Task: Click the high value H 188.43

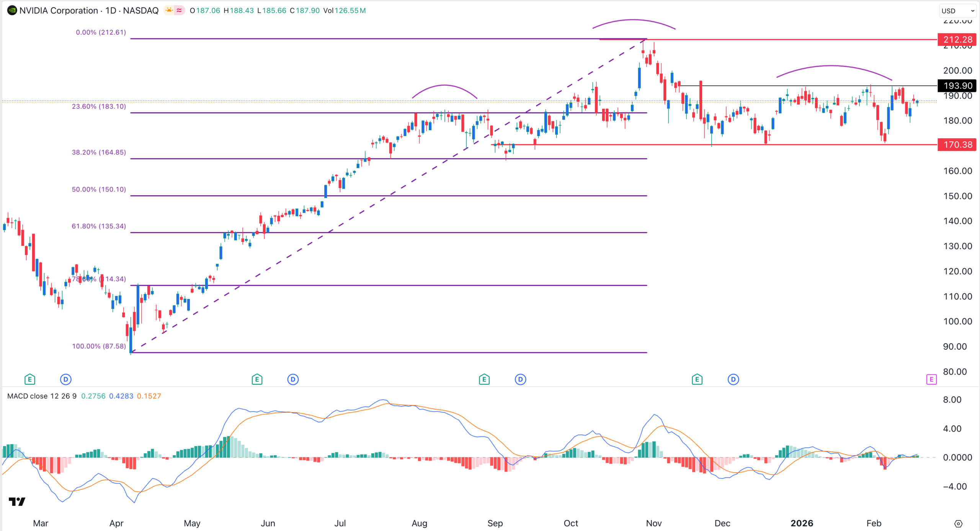Action: [x=239, y=10]
